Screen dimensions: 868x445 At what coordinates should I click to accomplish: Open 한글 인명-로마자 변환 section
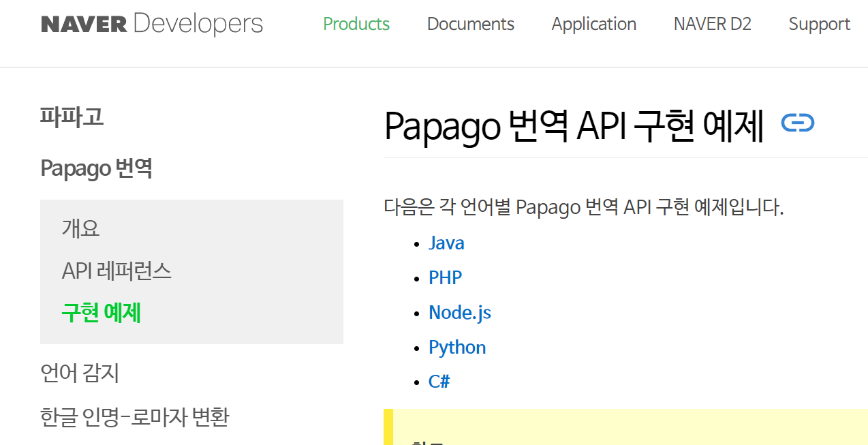point(135,416)
